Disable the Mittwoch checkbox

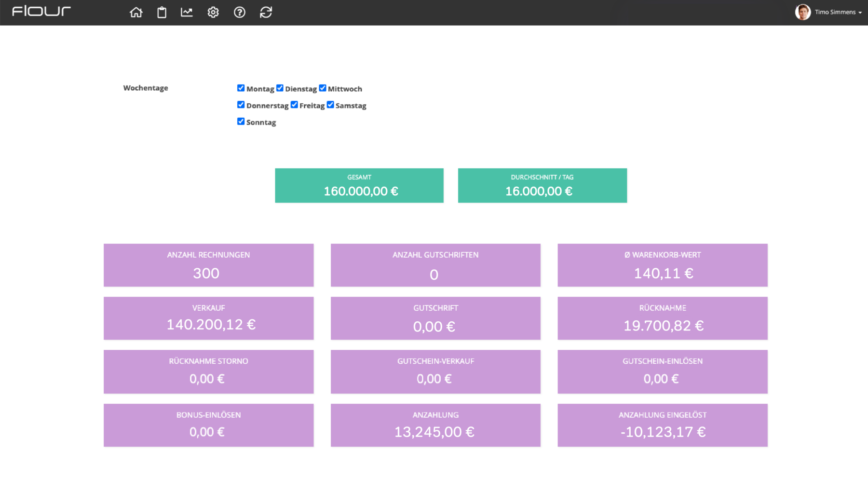point(323,88)
